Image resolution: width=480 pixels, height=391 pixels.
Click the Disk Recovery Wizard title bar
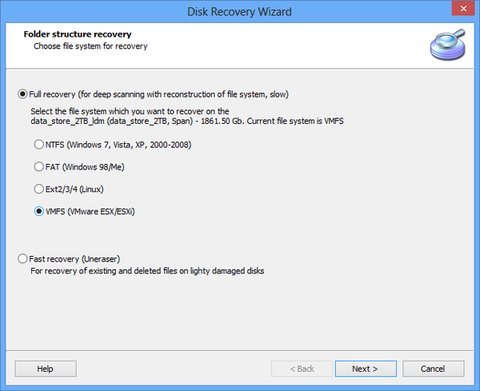pos(239,11)
